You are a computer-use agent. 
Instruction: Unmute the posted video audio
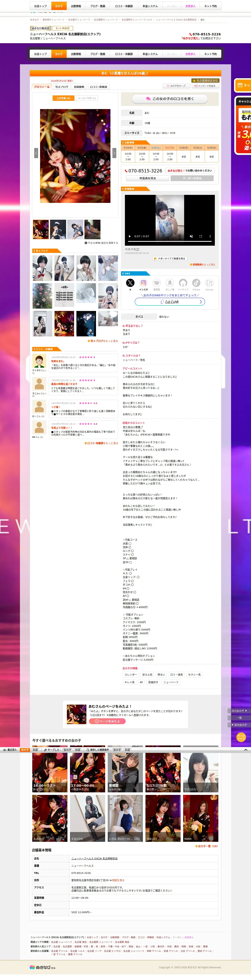click(x=191, y=236)
